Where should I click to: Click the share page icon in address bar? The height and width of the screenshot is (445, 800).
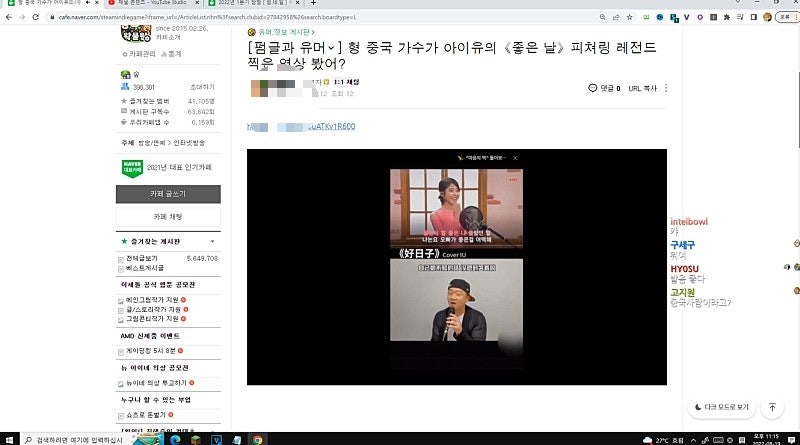(x=616, y=17)
